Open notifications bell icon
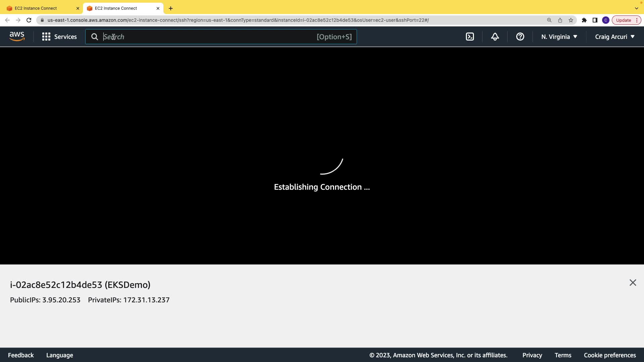This screenshot has width=644, height=362. [495, 37]
